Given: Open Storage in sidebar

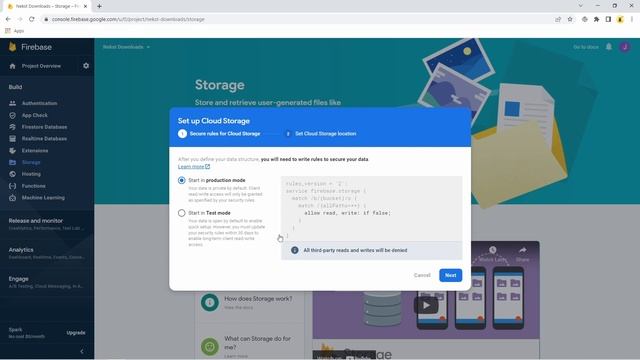Looking at the screenshot, I should click(31, 162).
